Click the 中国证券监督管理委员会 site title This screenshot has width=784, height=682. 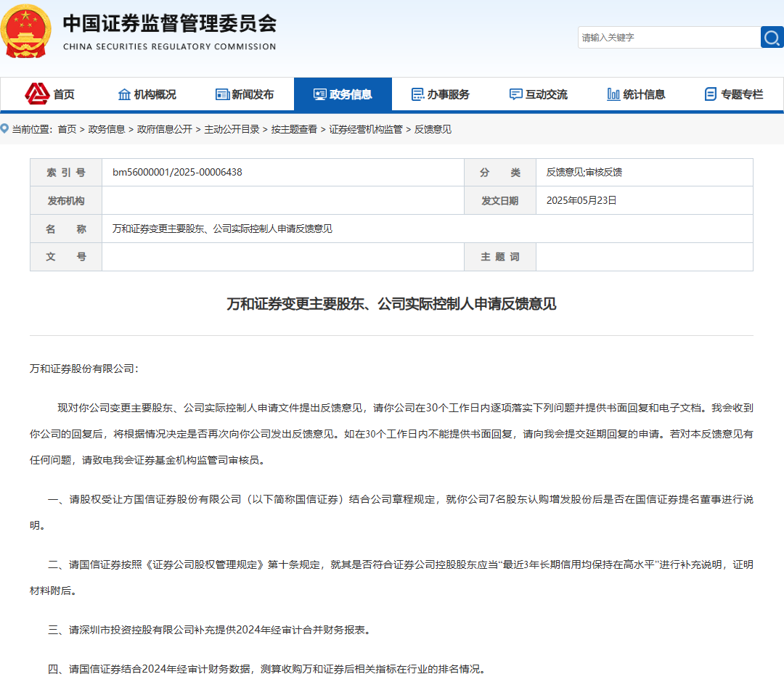pyautogui.click(x=169, y=23)
